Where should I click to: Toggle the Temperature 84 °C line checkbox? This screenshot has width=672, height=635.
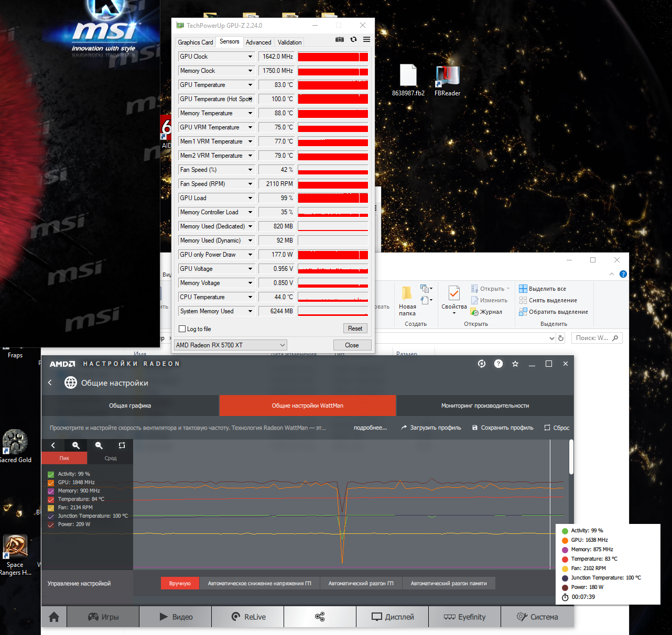coord(51,499)
